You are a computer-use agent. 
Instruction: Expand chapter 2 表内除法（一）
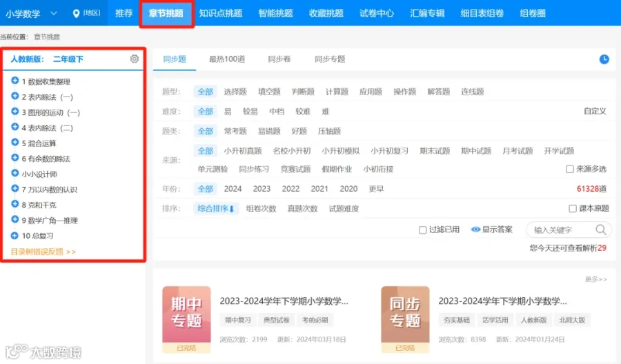(x=15, y=96)
